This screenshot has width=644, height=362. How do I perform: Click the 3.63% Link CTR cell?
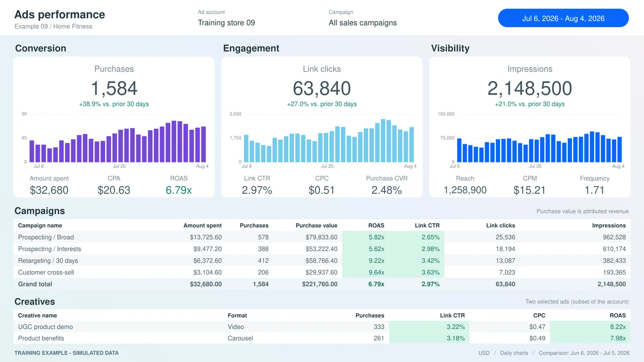pos(430,272)
